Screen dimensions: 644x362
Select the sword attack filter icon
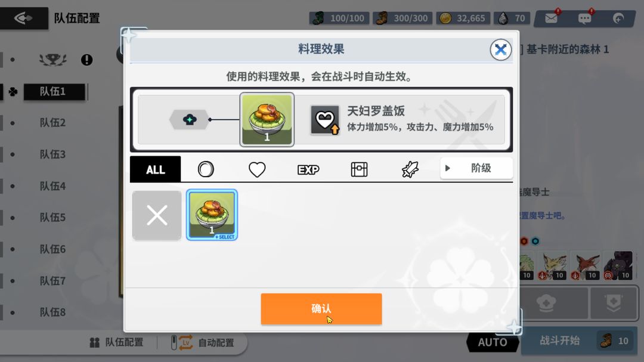(x=410, y=169)
